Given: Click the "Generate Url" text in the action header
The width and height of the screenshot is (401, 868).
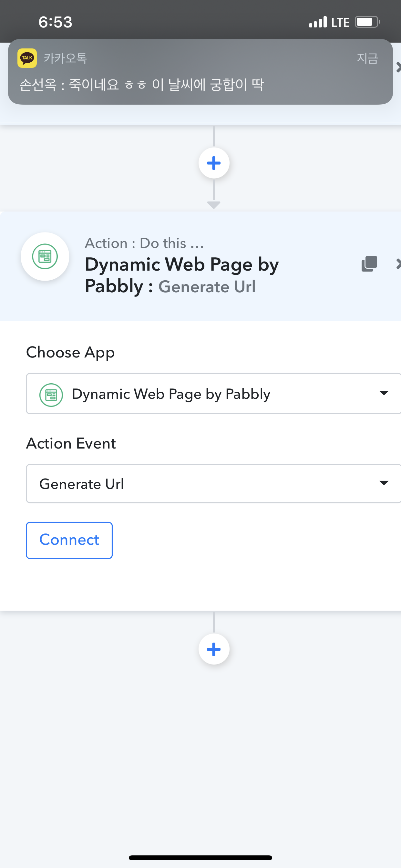Looking at the screenshot, I should 207,287.
